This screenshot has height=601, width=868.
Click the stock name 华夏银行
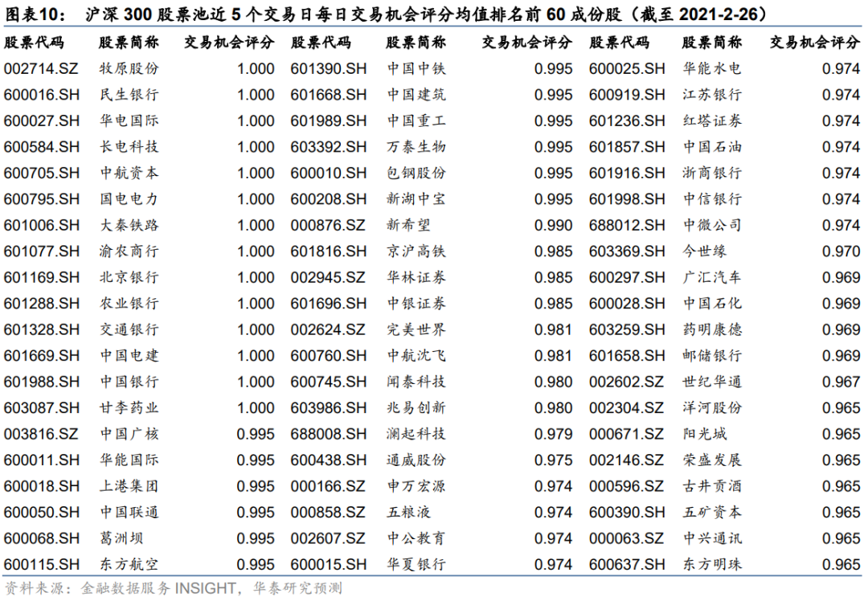[416, 565]
